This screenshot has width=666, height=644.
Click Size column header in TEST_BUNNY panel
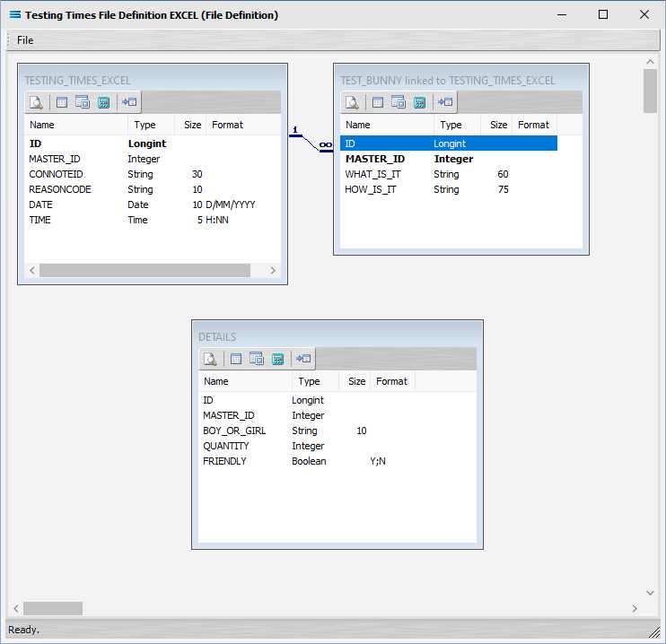point(496,125)
